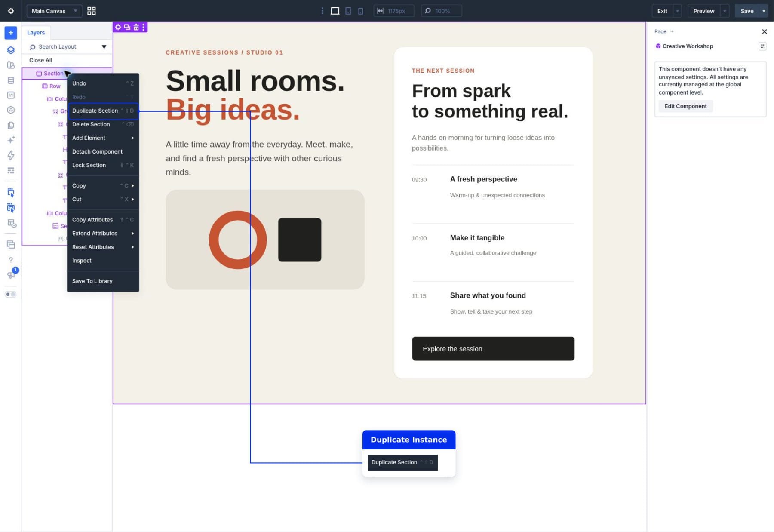Click the Creative Workshop component title
The image size is (774, 532).
click(x=688, y=46)
